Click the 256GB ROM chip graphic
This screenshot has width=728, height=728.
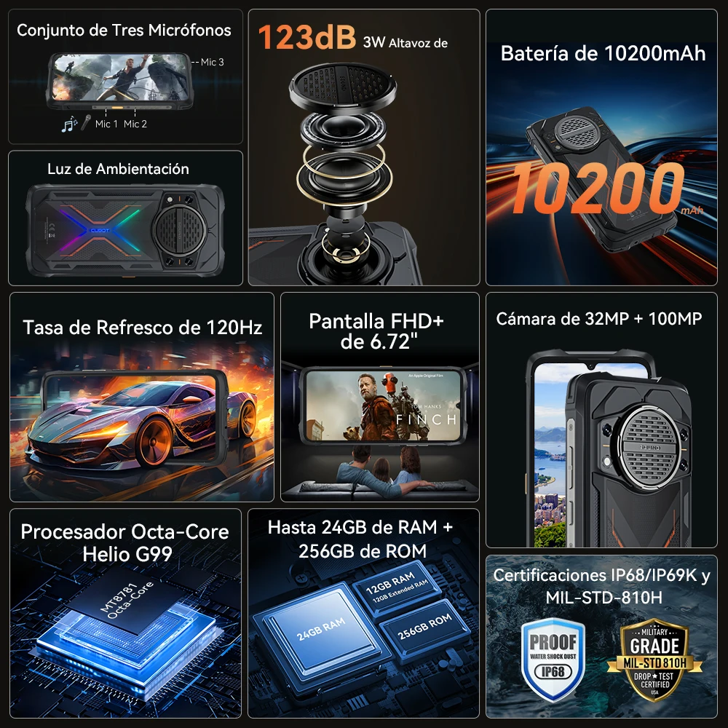point(425,627)
